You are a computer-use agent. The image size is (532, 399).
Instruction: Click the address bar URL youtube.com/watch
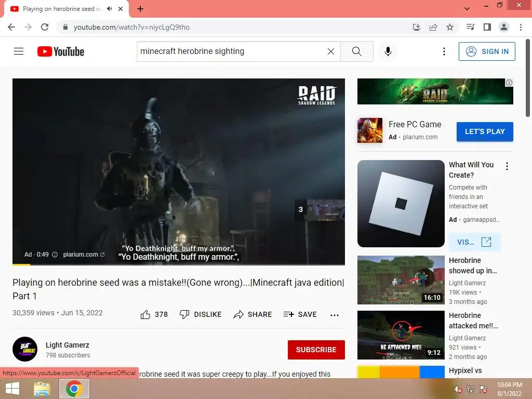pyautogui.click(x=131, y=27)
